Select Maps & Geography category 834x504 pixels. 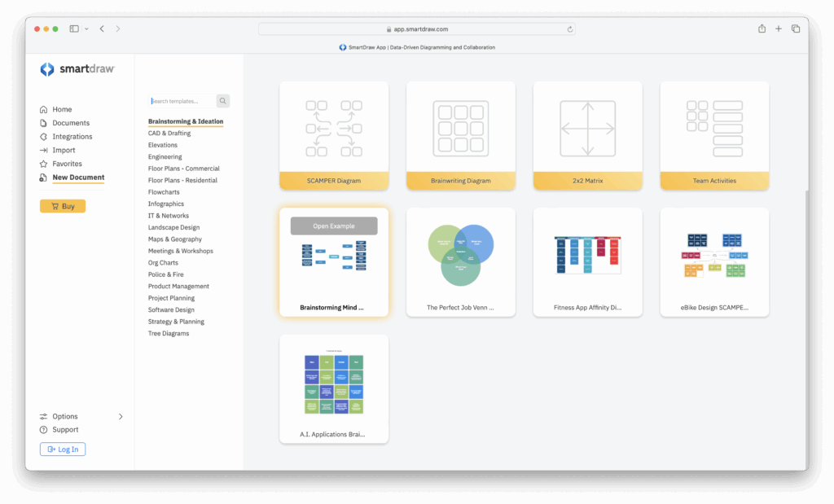[175, 239]
